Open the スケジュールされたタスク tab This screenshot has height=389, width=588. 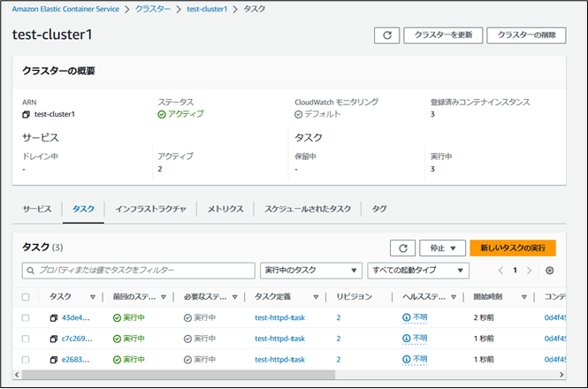click(308, 210)
